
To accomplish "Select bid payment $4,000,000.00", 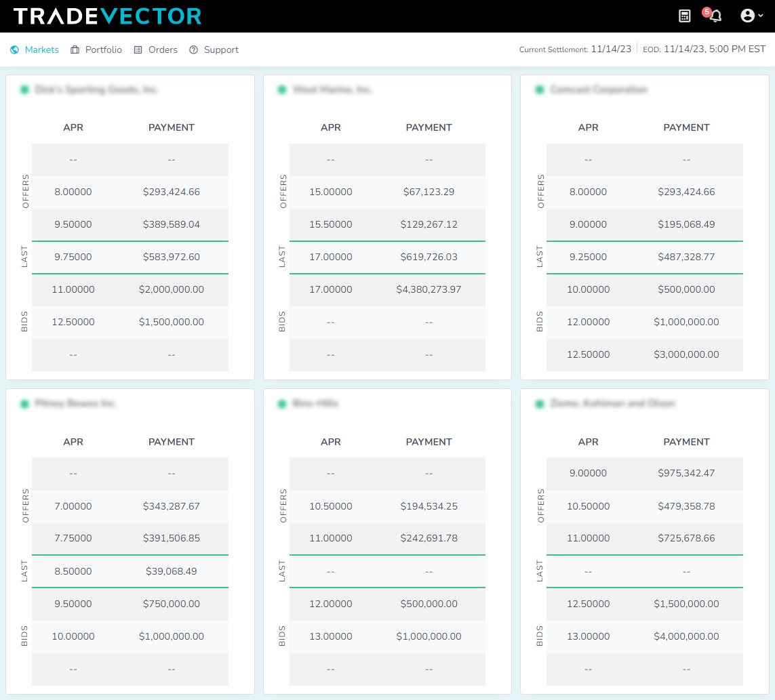I will pos(686,636).
